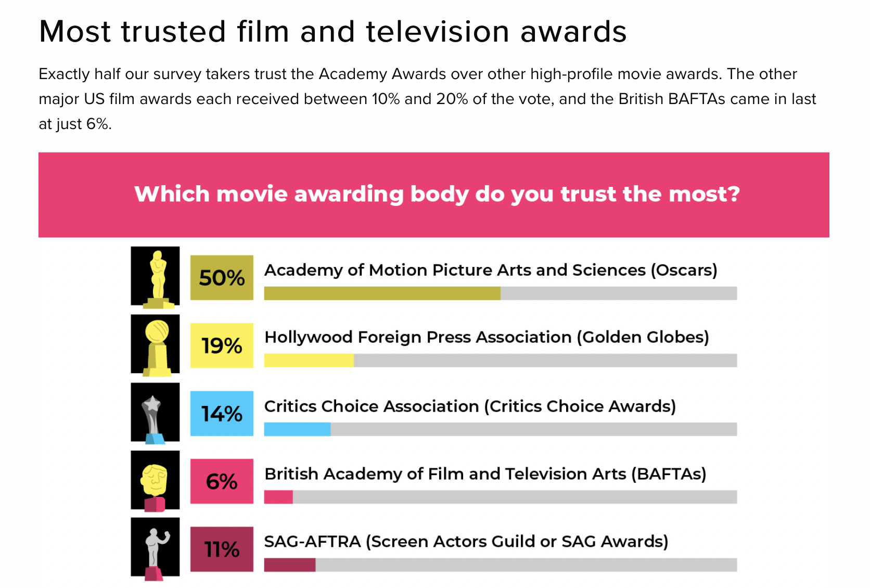This screenshot has width=870, height=588.
Task: Click the 50% olive percentage box
Action: [x=222, y=277]
